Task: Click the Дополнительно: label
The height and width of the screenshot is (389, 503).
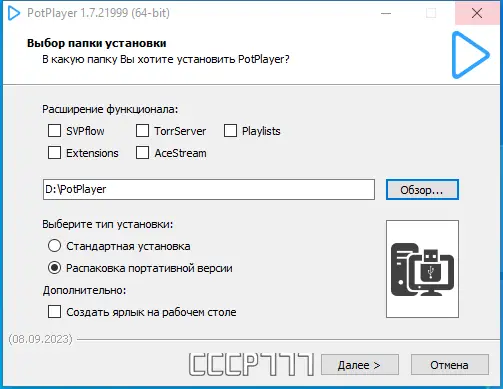Action: pos(84,290)
